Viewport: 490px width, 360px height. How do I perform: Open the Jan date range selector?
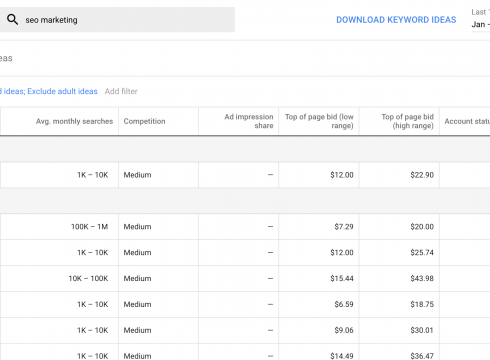tap(480, 25)
